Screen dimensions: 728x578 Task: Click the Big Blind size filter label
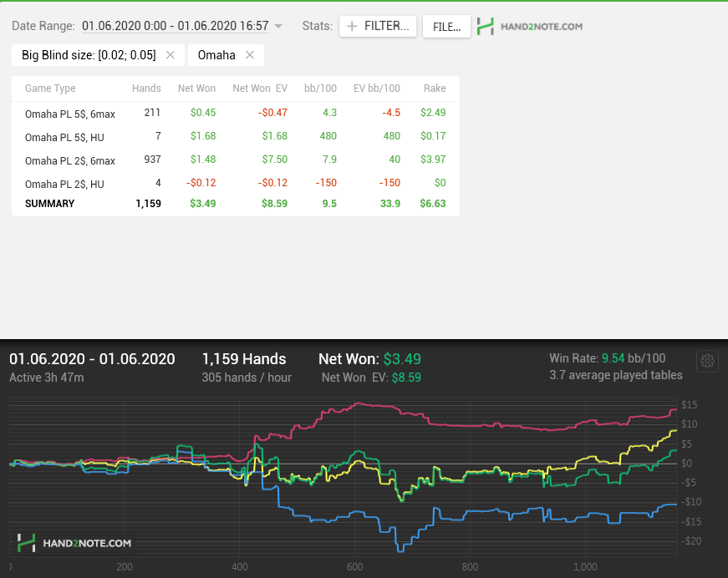89,55
